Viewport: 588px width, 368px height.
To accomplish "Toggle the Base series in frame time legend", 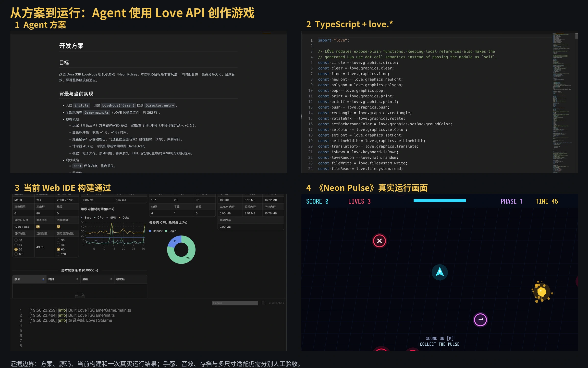I will click(x=86, y=218).
